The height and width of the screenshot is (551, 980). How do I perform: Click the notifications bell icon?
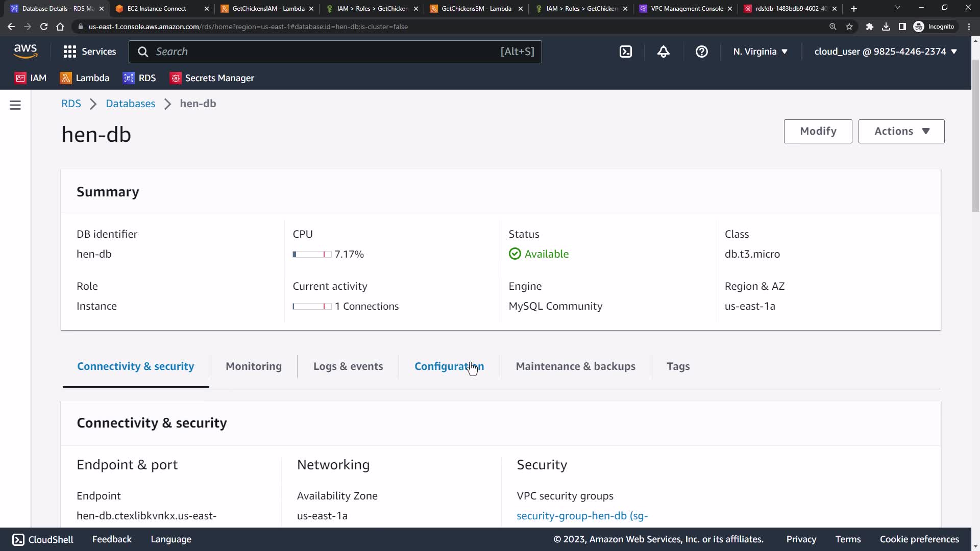tap(663, 52)
